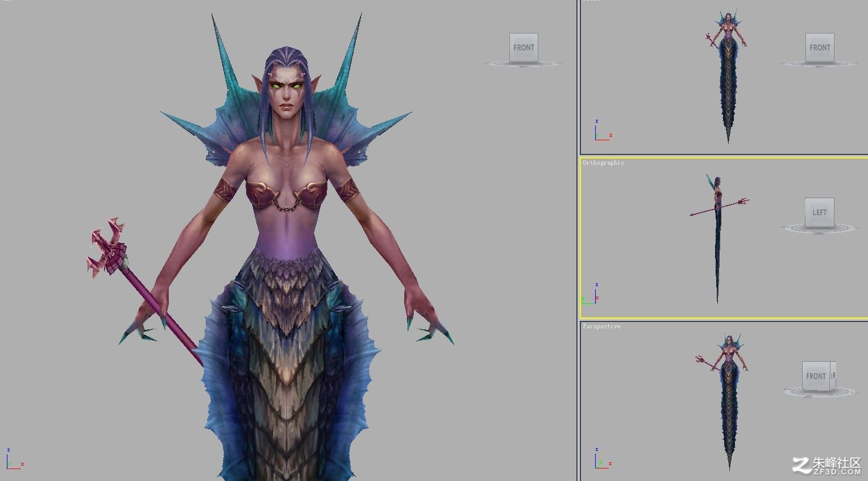Click the ViewCube compass ring in the large viewport

[x=523, y=64]
